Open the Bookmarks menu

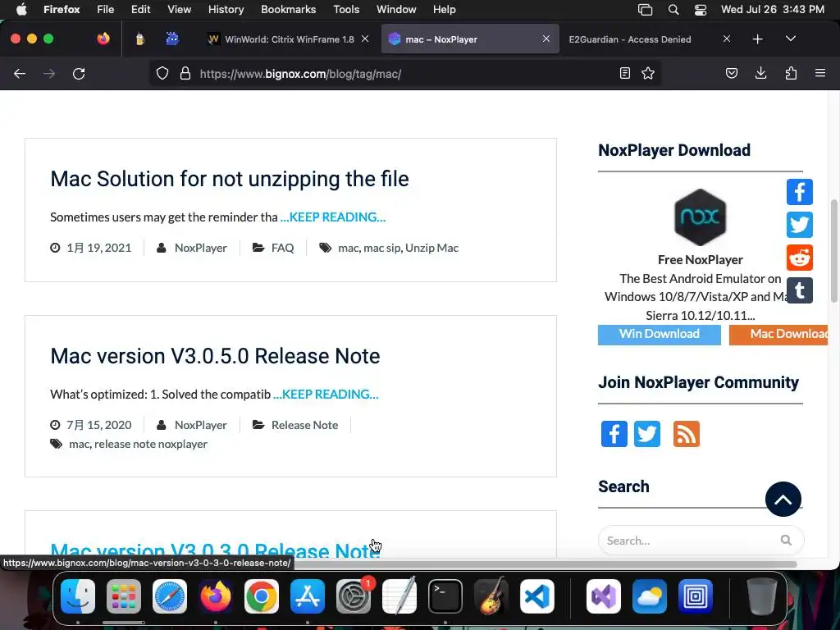[288, 9]
